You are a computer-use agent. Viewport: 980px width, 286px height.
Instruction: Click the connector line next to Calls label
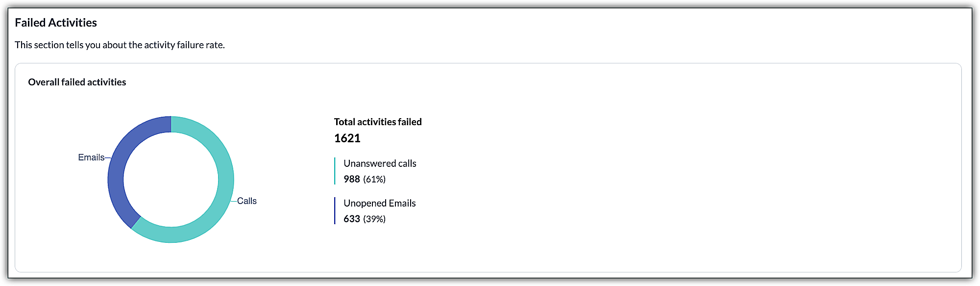click(x=234, y=201)
